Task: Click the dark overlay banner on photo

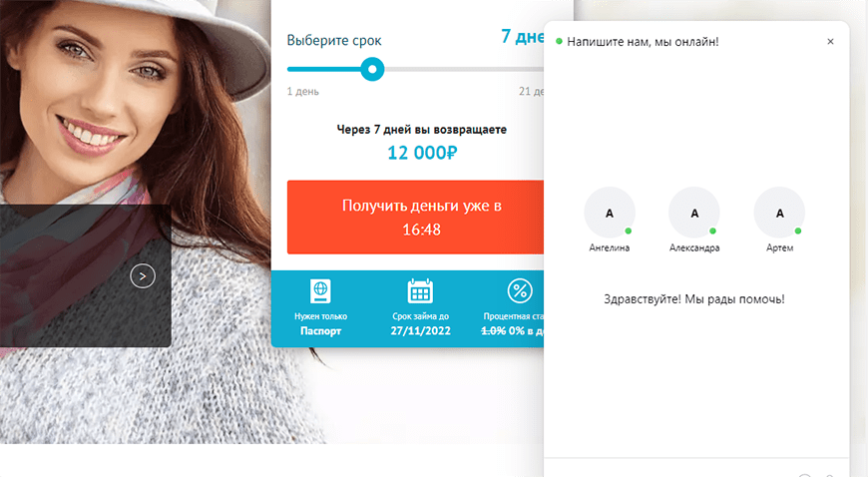Action: [85, 275]
